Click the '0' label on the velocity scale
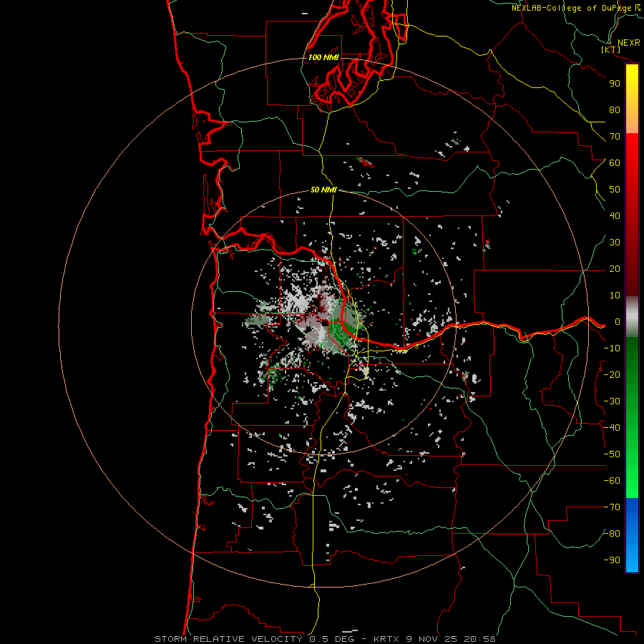644x644 pixels. point(618,322)
